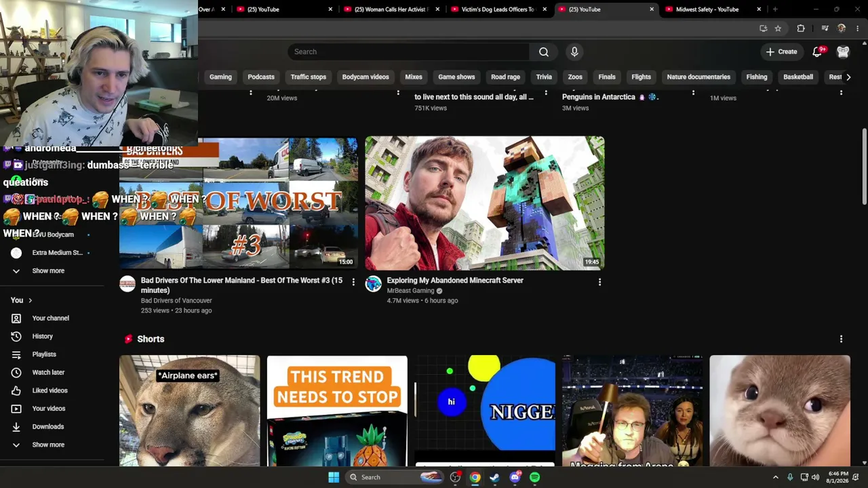Open a new browser tab
This screenshot has width=868, height=488.
(x=775, y=9)
